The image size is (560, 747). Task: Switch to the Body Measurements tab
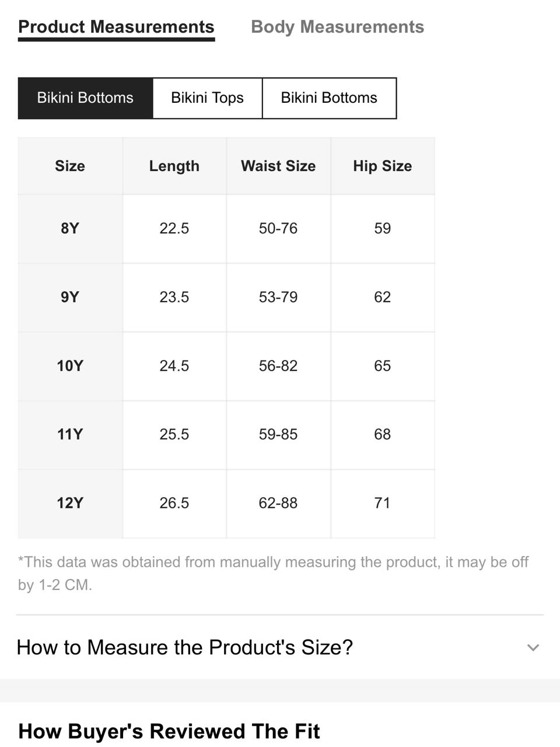coord(337,27)
